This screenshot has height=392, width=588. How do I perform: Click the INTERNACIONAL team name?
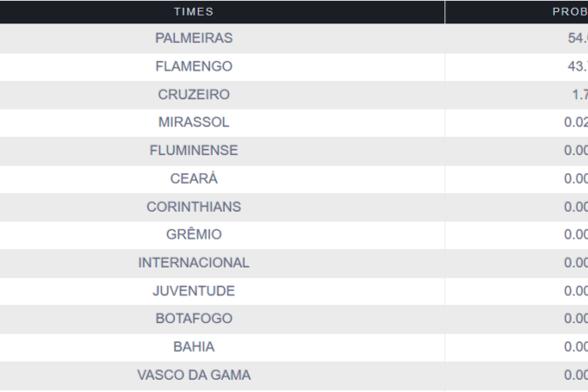(x=193, y=262)
